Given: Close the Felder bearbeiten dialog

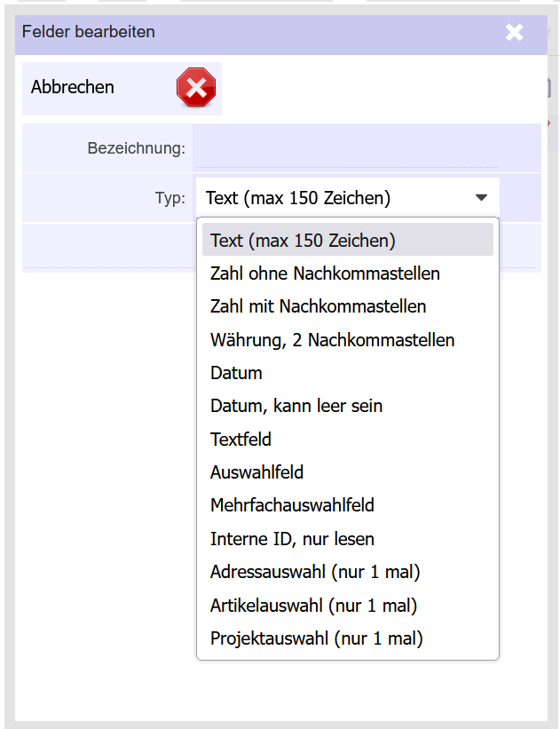Looking at the screenshot, I should pyautogui.click(x=514, y=33).
